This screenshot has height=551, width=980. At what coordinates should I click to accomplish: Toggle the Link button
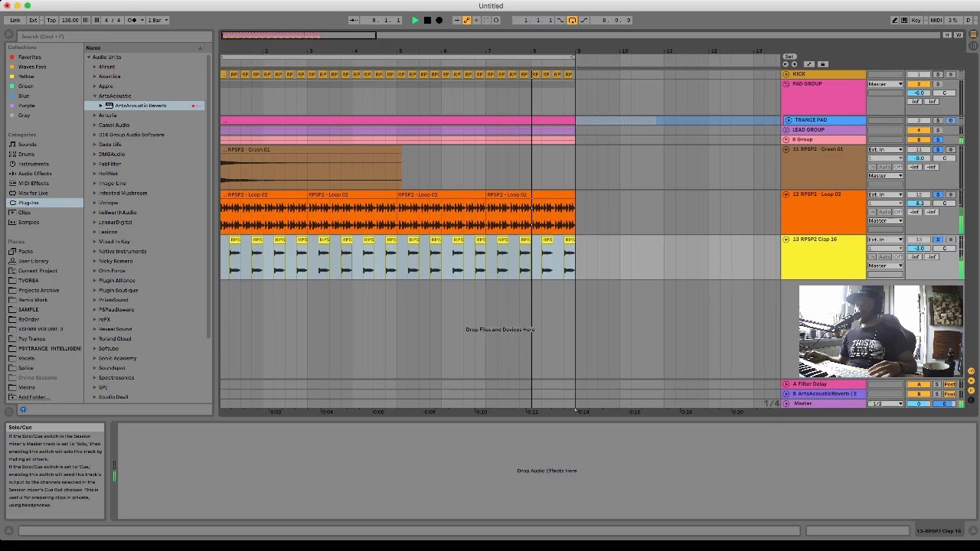[15, 20]
